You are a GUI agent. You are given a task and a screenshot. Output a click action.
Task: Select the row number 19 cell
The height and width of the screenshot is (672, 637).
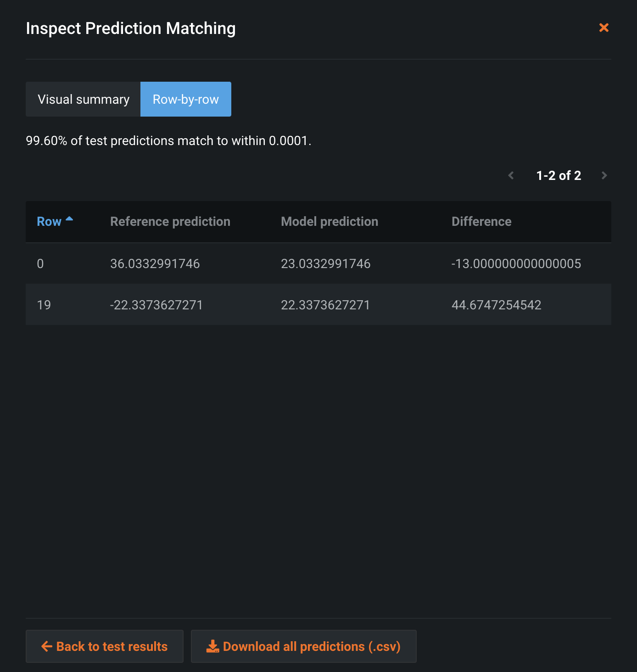[44, 305]
